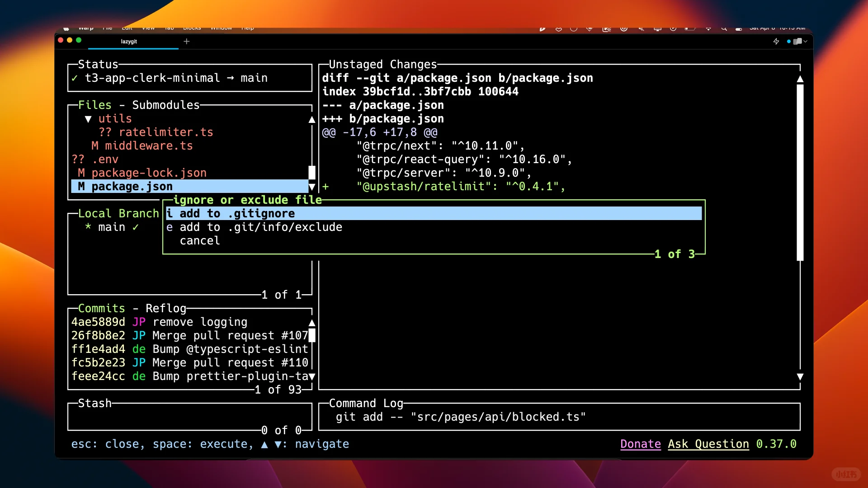
Task: Click scroll down arrow in Files panel
Action: point(311,187)
